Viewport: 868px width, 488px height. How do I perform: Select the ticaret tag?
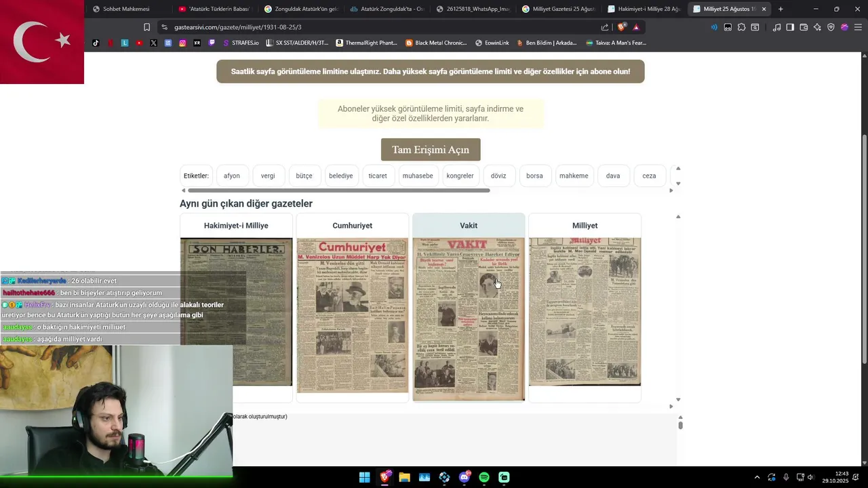[x=378, y=176]
